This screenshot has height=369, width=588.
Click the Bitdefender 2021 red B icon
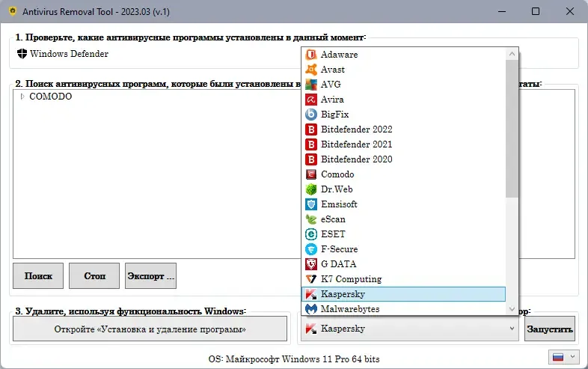tap(311, 144)
